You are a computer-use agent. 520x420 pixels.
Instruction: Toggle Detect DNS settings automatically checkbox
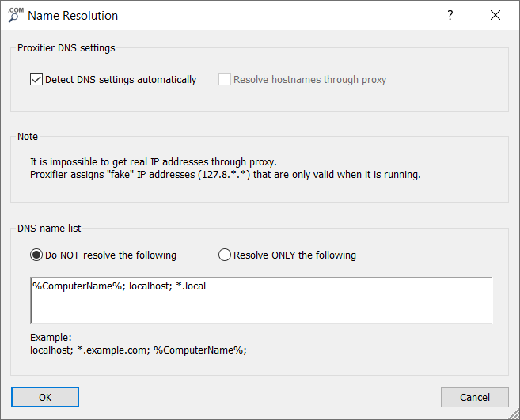point(36,79)
